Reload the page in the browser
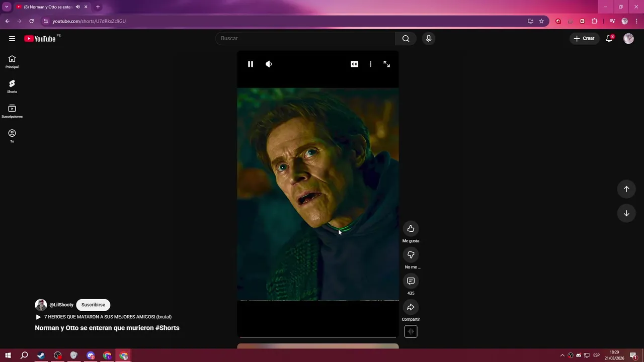Viewport: 644px width, 362px height. point(31,21)
